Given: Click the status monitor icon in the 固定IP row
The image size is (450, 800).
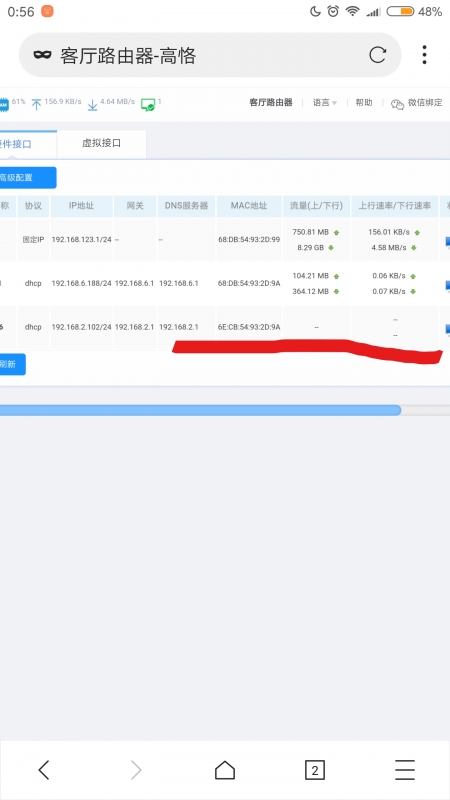Looking at the screenshot, I should click(x=447, y=242).
